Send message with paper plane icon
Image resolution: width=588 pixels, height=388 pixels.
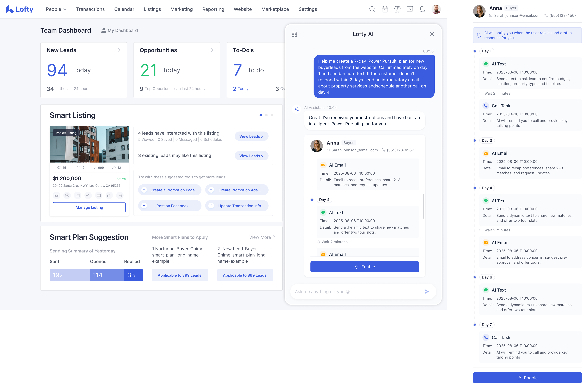tap(427, 292)
